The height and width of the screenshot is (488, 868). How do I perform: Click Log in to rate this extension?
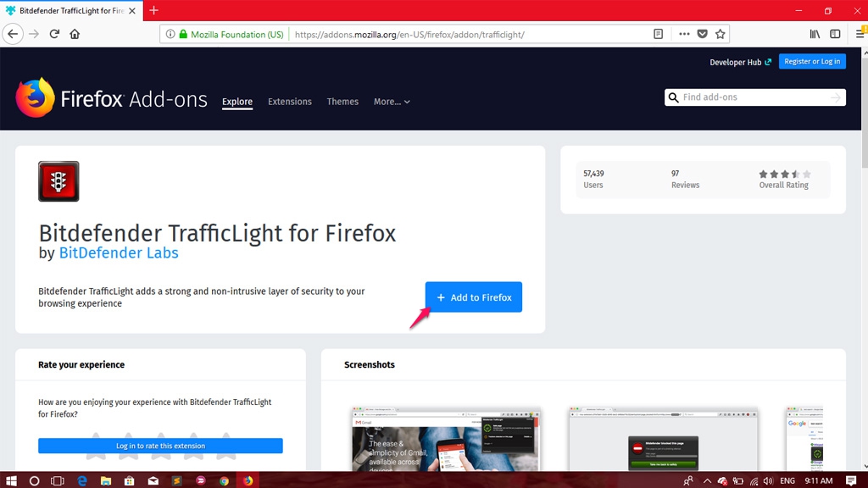(x=160, y=446)
